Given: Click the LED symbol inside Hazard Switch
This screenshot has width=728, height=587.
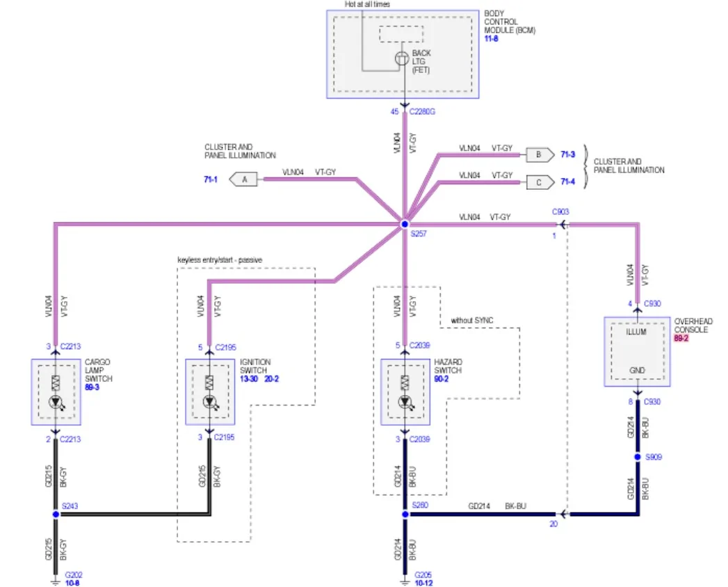Looking at the screenshot, I should click(x=405, y=402).
